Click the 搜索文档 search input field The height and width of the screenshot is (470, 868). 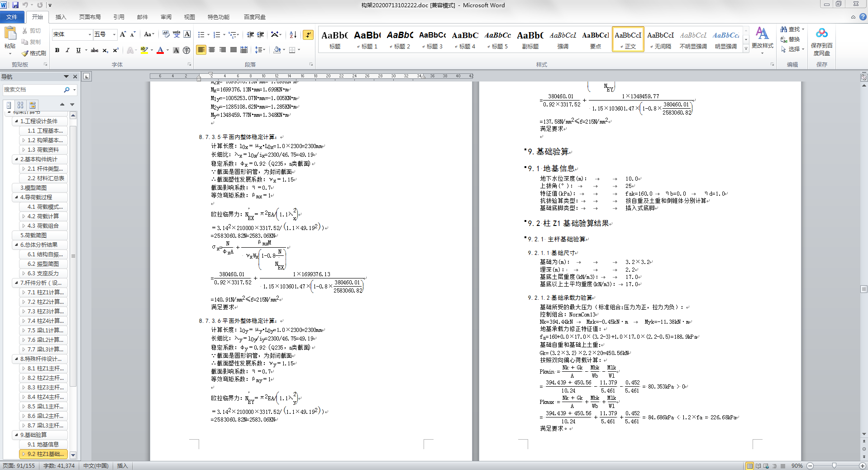[x=33, y=90]
